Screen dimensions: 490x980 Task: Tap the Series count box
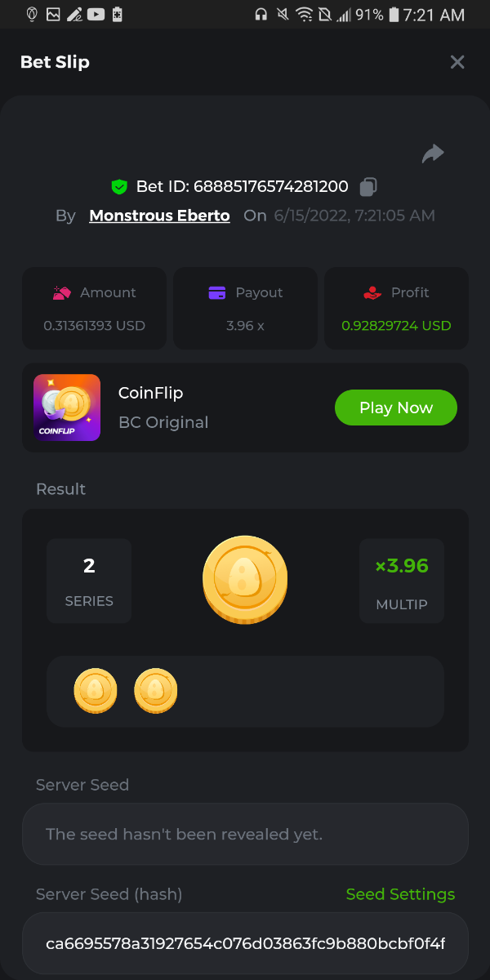(x=89, y=581)
